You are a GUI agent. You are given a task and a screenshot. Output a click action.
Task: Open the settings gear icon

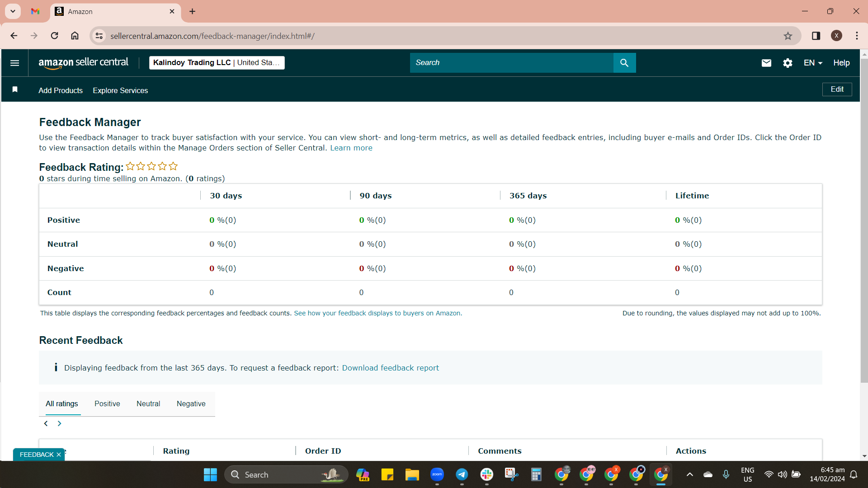pos(788,63)
